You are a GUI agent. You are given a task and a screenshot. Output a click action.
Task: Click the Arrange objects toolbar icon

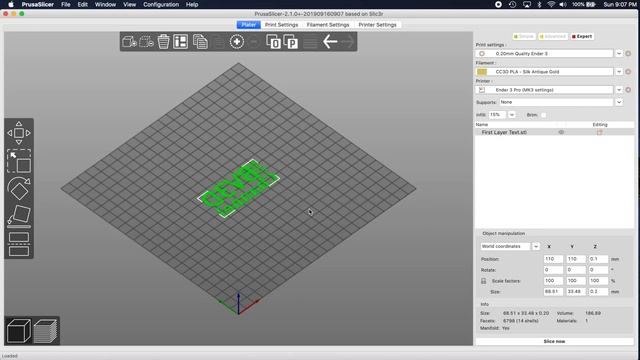pos(180,42)
